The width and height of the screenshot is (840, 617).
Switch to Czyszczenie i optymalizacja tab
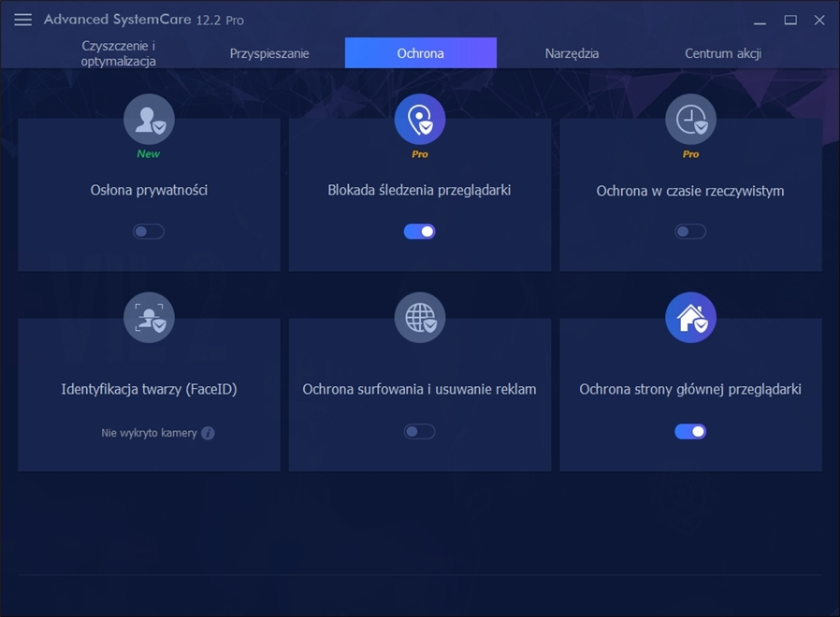[119, 53]
